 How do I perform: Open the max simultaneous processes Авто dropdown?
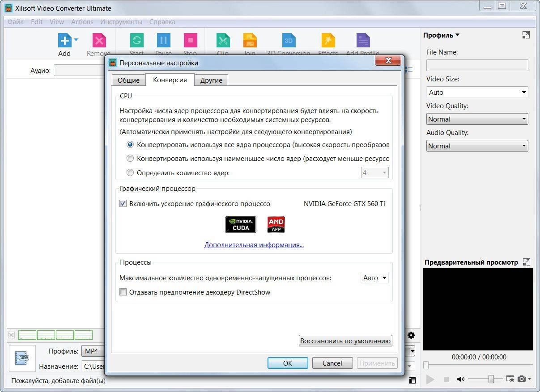[x=375, y=278]
